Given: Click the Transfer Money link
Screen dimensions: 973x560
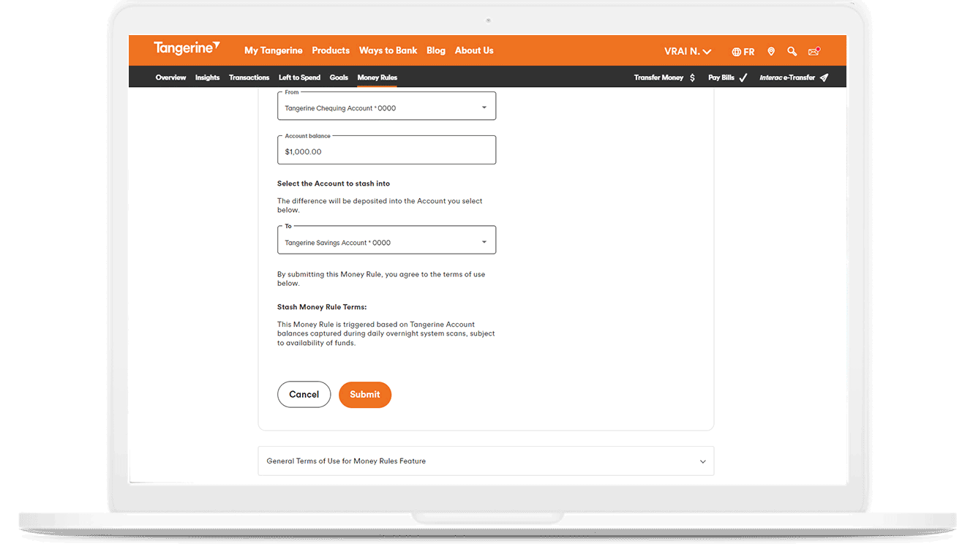Looking at the screenshot, I should 658,77.
